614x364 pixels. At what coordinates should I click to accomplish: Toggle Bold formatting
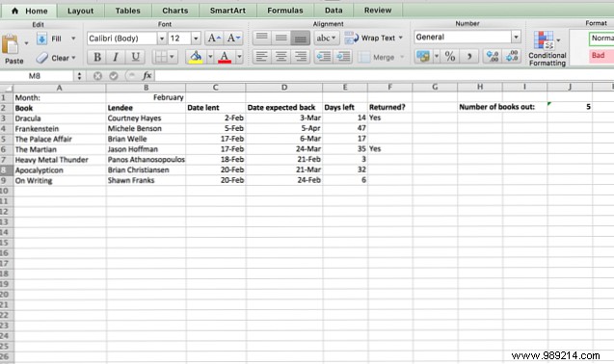tap(97, 57)
